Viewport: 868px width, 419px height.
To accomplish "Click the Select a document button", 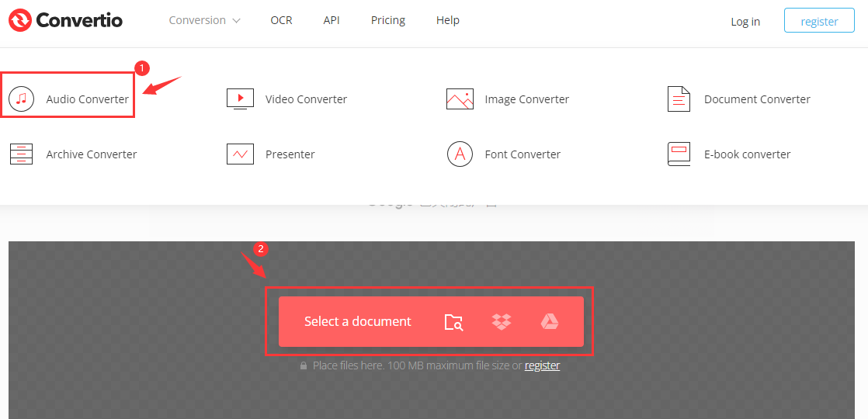I will tap(358, 321).
